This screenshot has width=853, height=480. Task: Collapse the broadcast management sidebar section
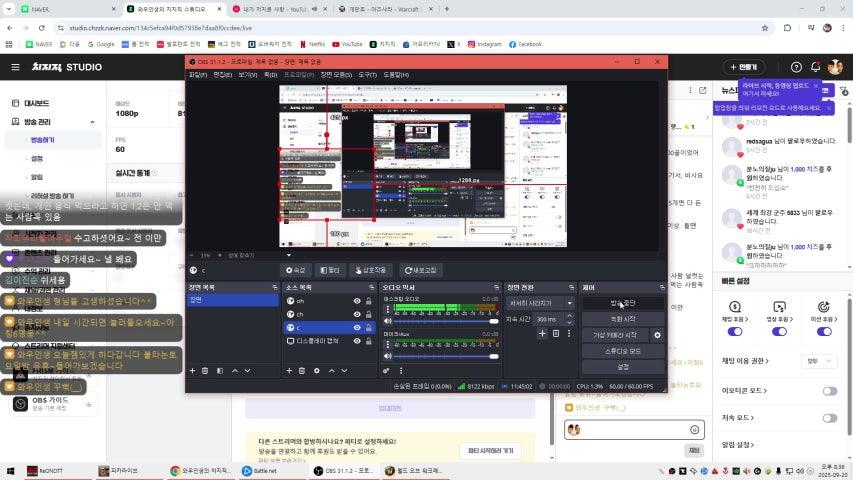[92, 122]
